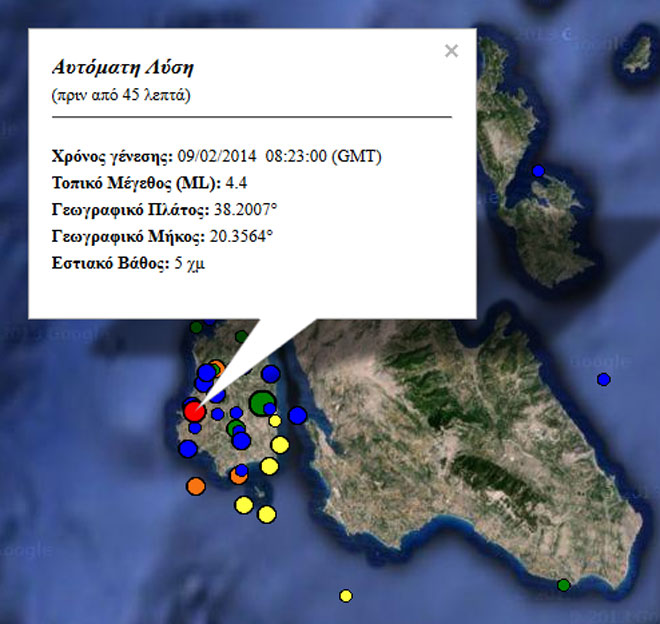Close the Αυτόματη Λύση info popup
The width and height of the screenshot is (660, 624).
tap(451, 51)
